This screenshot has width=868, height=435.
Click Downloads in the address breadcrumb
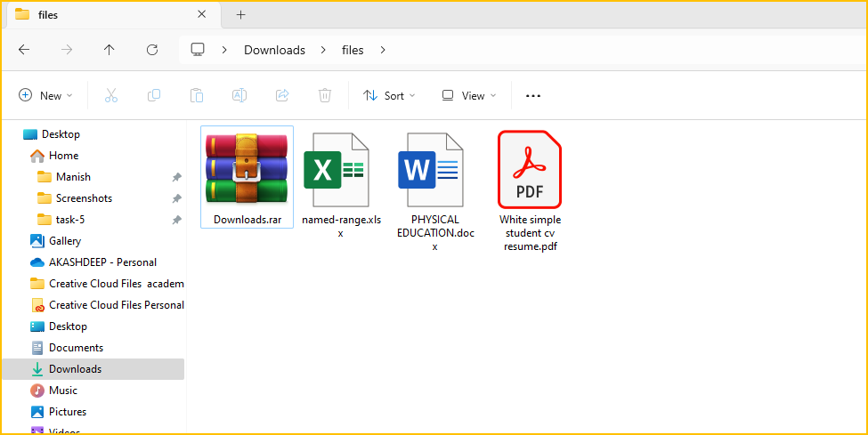(274, 50)
